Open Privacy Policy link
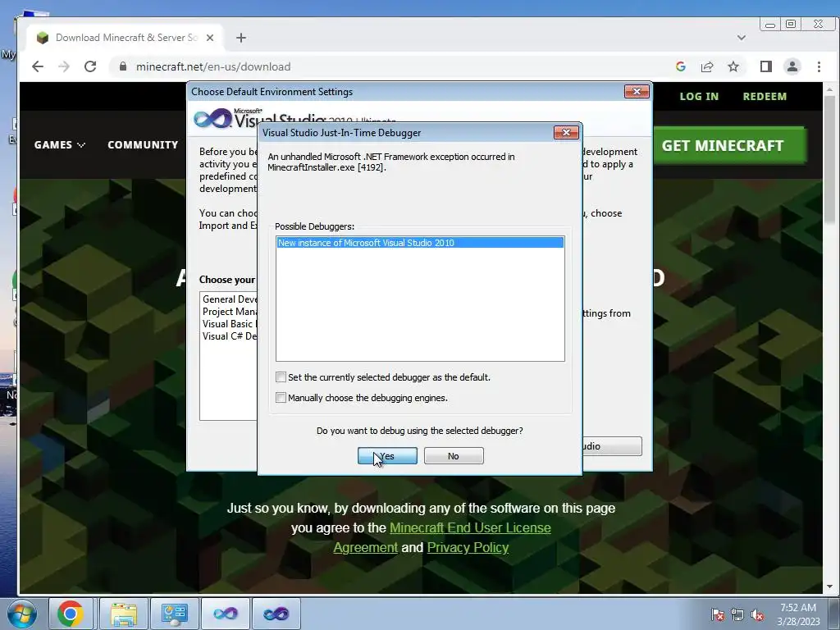Viewport: 840px width, 630px height. click(468, 547)
